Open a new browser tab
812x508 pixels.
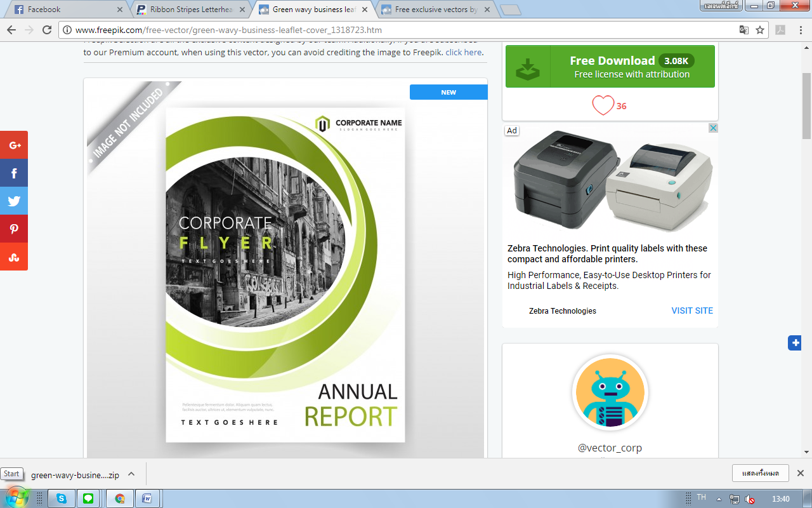point(510,10)
